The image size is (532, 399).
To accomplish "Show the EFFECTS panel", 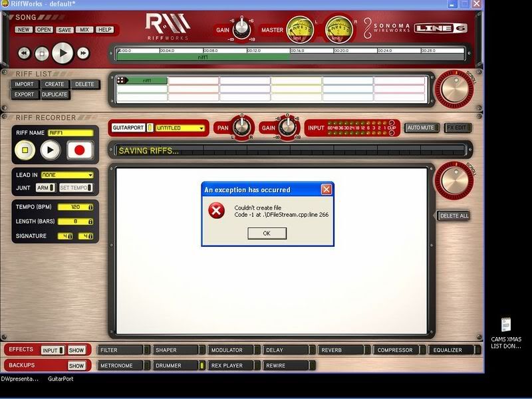I will [x=76, y=350].
